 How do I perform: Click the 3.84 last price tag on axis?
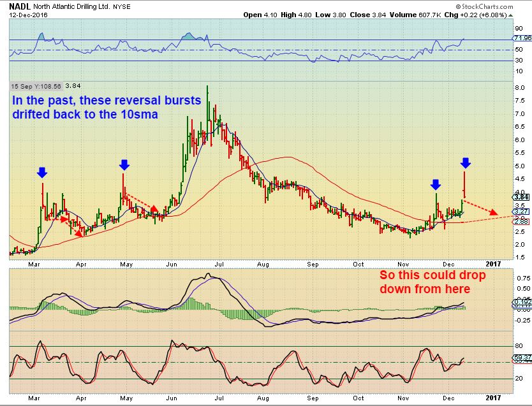522,197
